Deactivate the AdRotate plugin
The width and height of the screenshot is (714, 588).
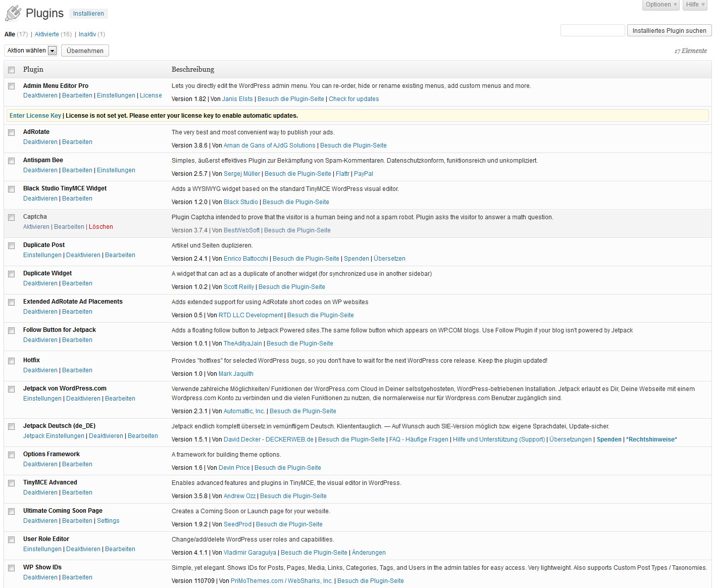coord(40,142)
